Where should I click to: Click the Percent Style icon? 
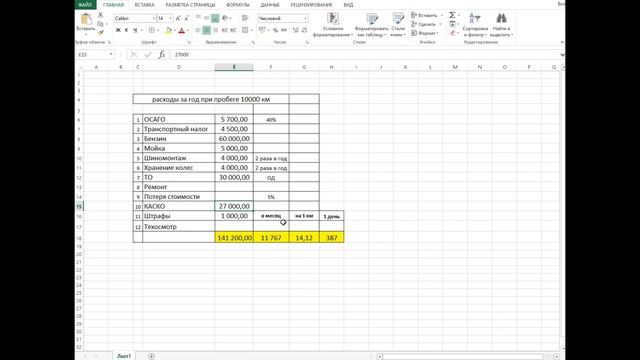coord(276,30)
